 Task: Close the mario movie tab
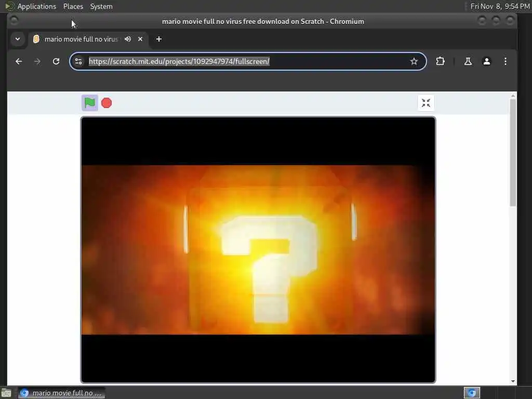point(140,39)
